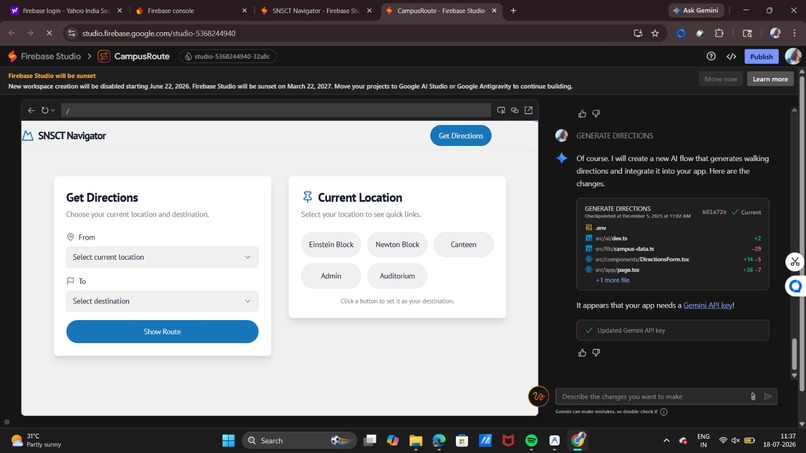Click the preview device select icon

(501, 110)
